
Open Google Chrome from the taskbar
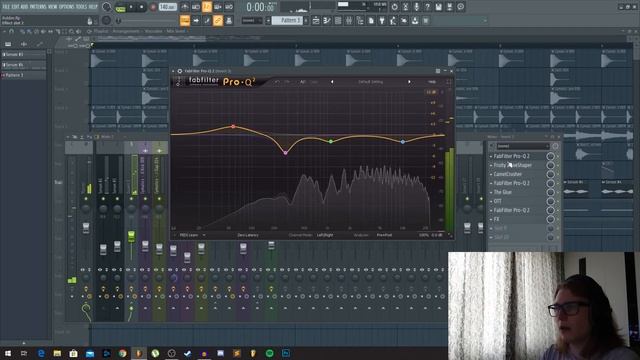coord(122,353)
